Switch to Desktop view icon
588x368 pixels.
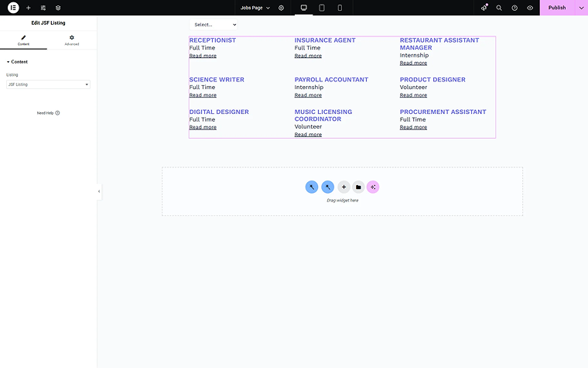point(304,8)
